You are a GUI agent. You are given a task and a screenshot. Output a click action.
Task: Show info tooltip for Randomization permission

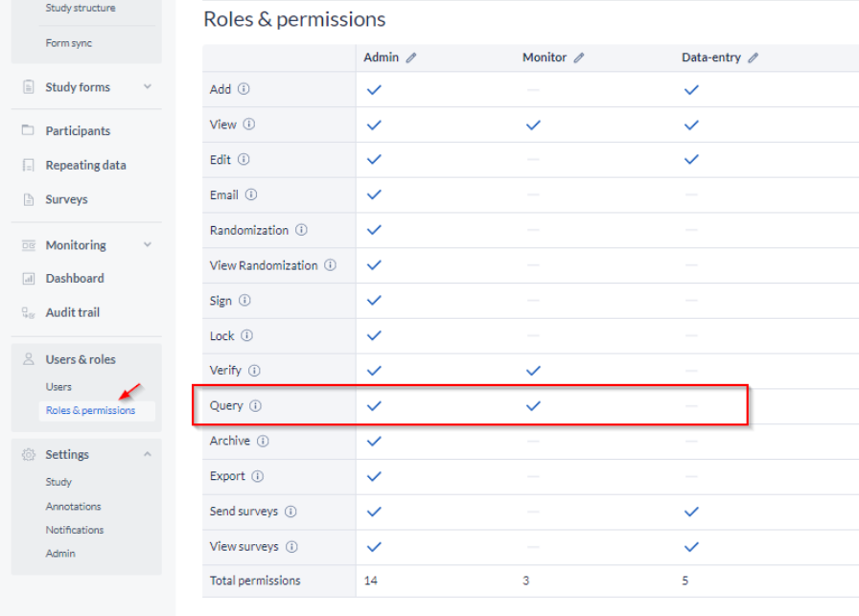(x=301, y=230)
